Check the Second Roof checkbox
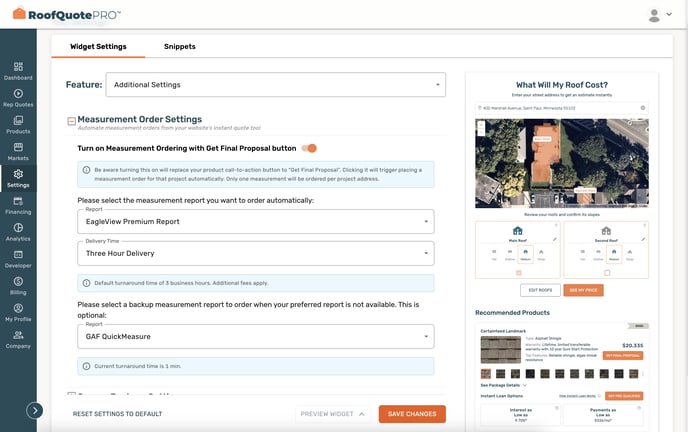This screenshot has height=432, width=688. (x=607, y=273)
